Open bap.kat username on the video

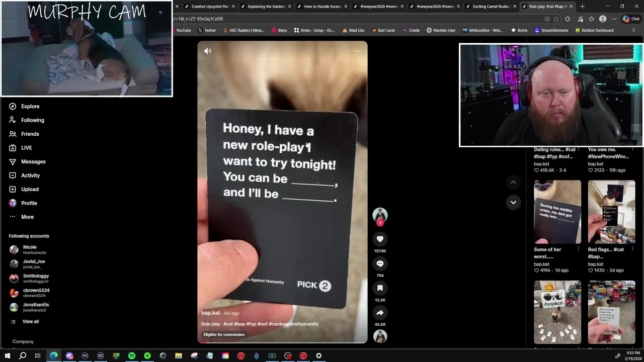click(211, 313)
